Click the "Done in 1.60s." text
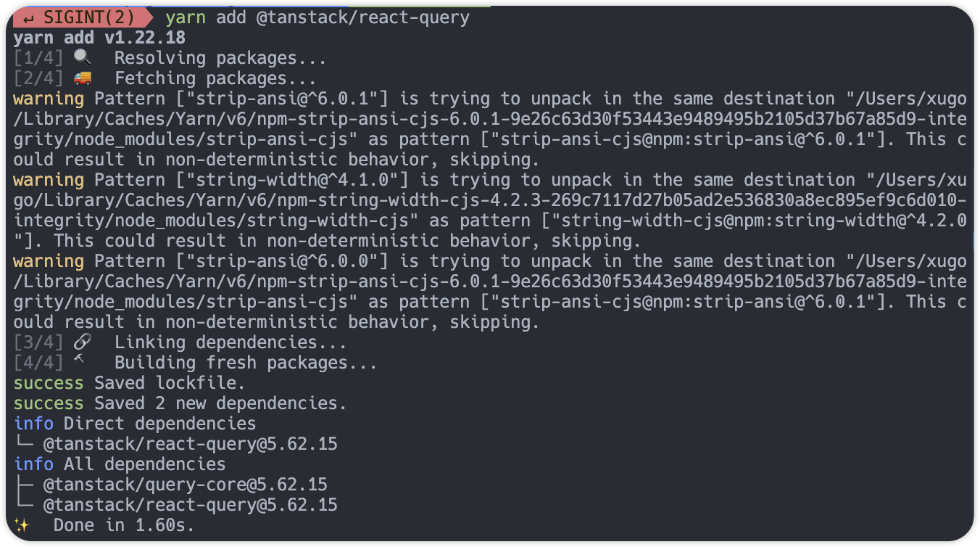The width and height of the screenshot is (980, 547). click(x=124, y=525)
